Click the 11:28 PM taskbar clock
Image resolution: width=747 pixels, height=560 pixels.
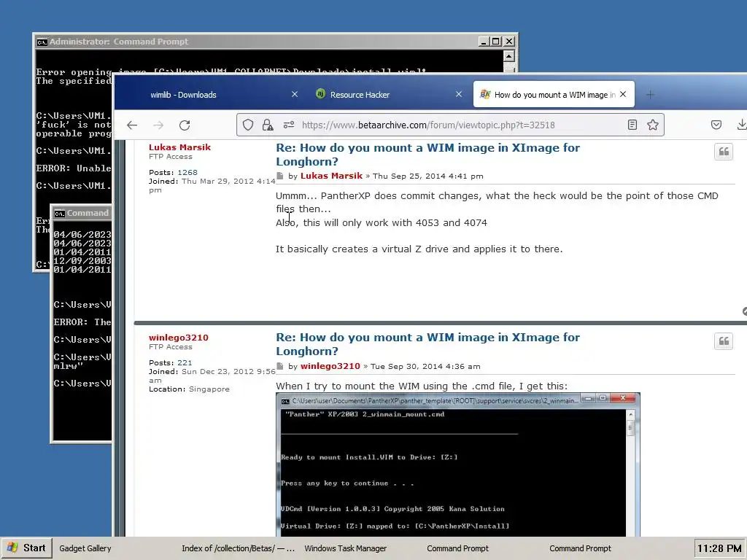[719, 548]
